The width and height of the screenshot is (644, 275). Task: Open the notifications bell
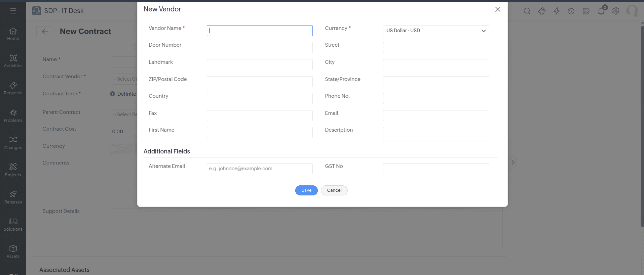click(601, 11)
